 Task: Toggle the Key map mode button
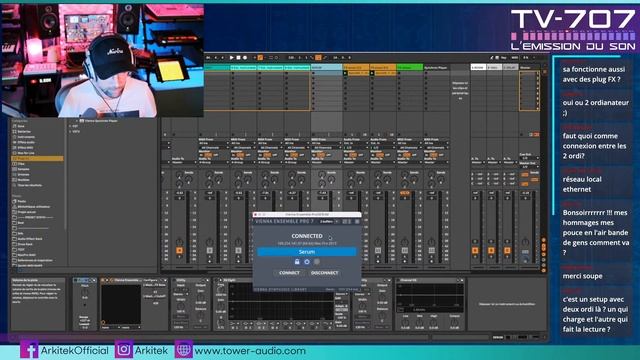(x=503, y=58)
